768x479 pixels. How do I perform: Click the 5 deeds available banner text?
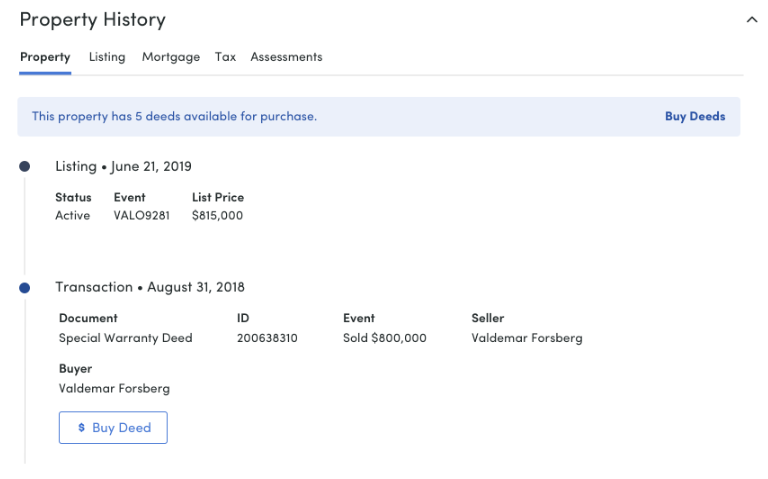click(x=174, y=117)
